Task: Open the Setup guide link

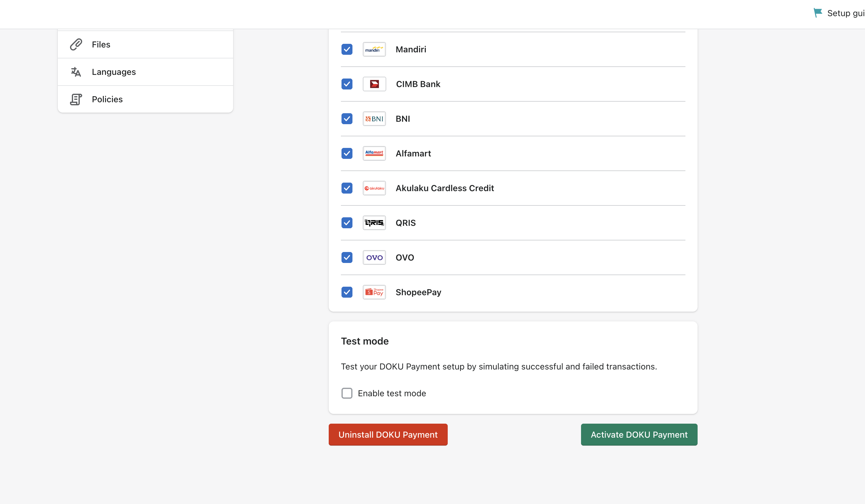Action: pyautogui.click(x=839, y=13)
